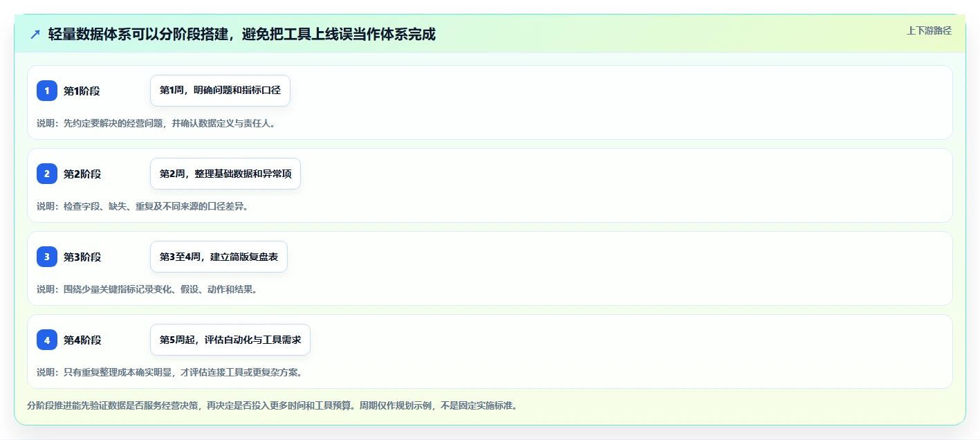Click the number 3 stage badge
Screen dimensions: 980x440
pyautogui.click(x=47, y=257)
